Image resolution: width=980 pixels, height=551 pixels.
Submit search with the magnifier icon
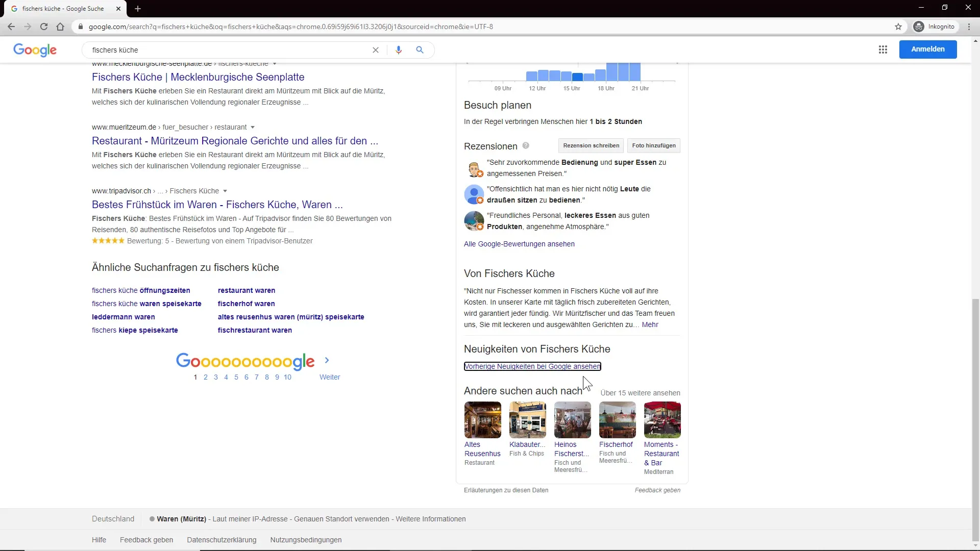pyautogui.click(x=420, y=50)
